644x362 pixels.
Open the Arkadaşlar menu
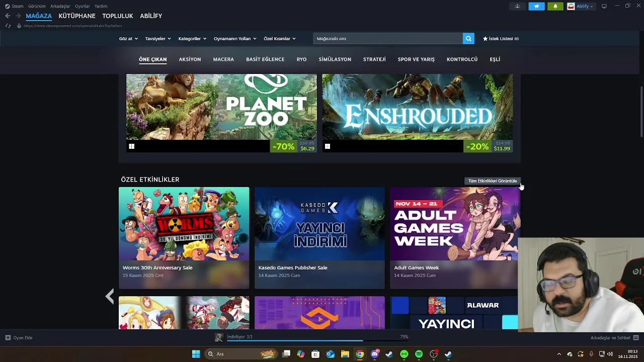click(60, 6)
